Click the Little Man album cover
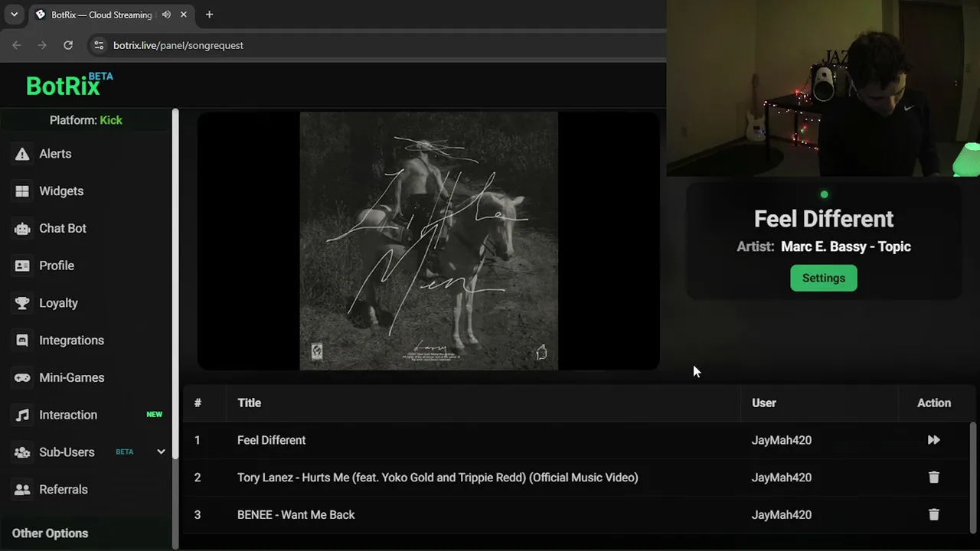This screenshot has height=551, width=980. pyautogui.click(x=429, y=241)
